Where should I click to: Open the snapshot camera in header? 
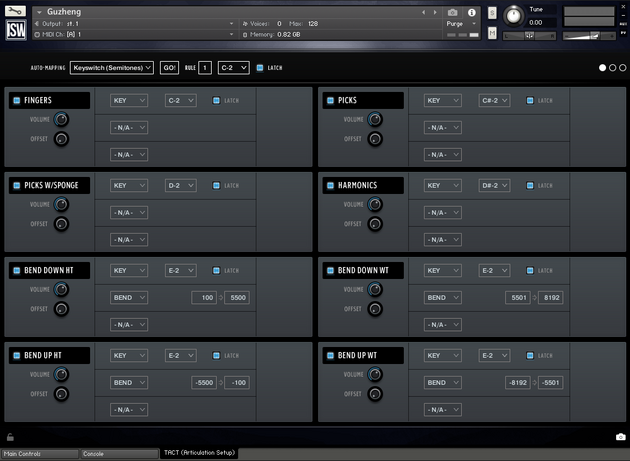point(452,12)
